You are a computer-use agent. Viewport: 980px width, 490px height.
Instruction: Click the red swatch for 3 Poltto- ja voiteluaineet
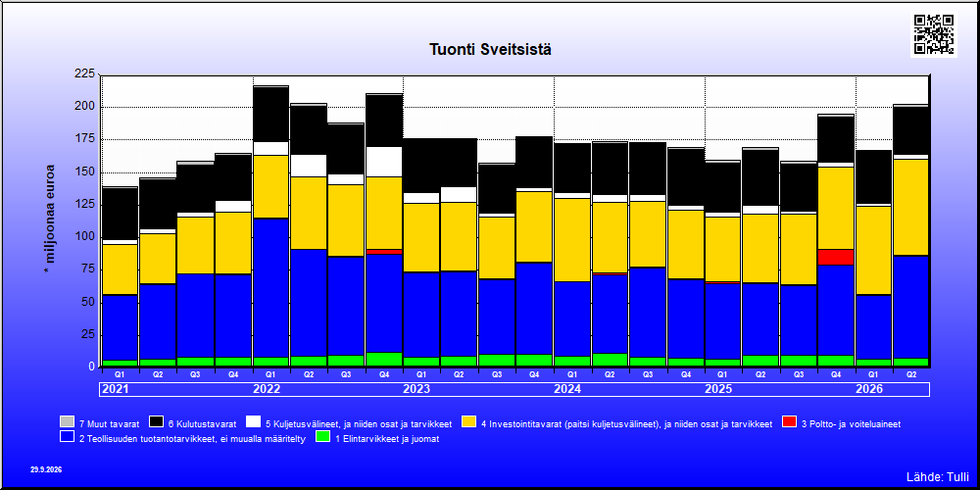789,422
